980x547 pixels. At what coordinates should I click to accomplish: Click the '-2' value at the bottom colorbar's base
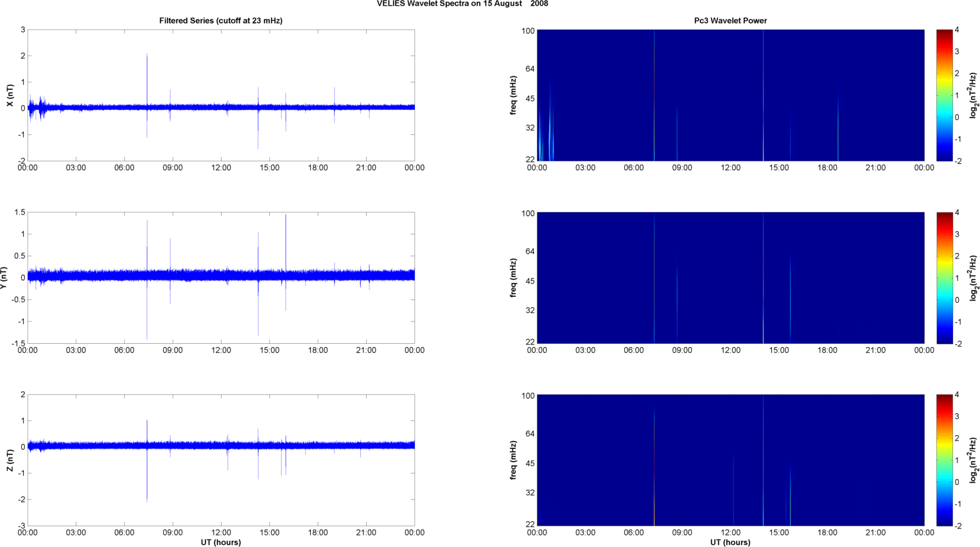[x=958, y=526]
